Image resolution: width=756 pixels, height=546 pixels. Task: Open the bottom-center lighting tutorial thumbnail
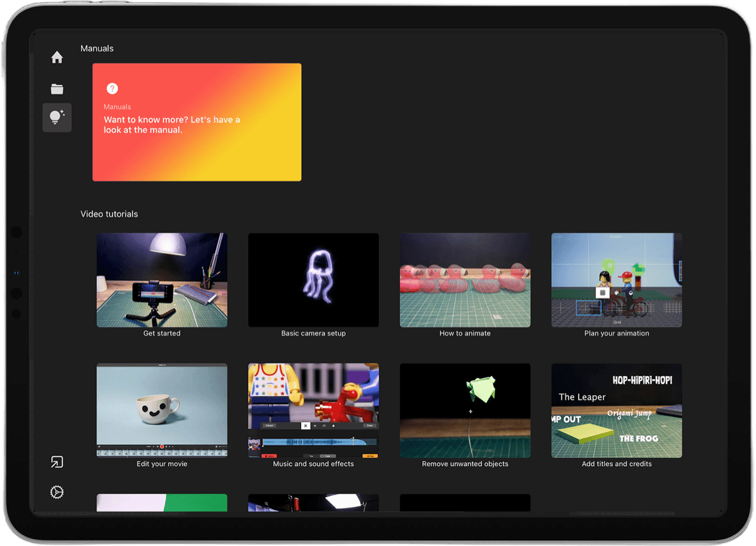[x=313, y=504]
